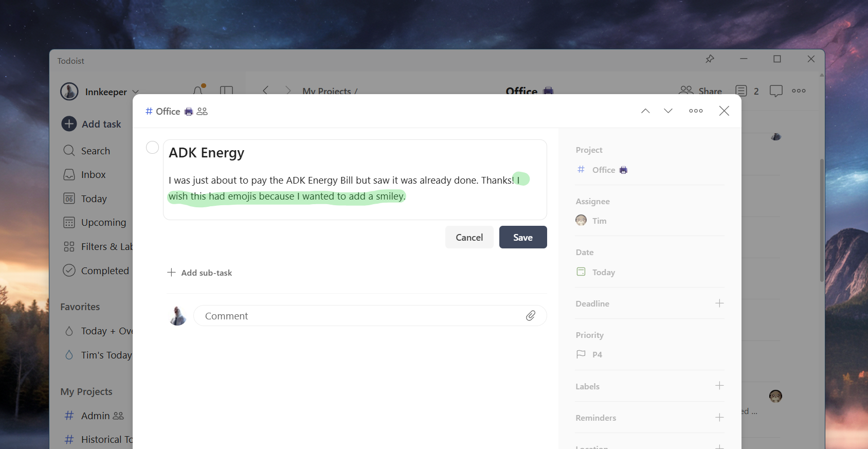Navigate forward with right arrow

tap(288, 91)
